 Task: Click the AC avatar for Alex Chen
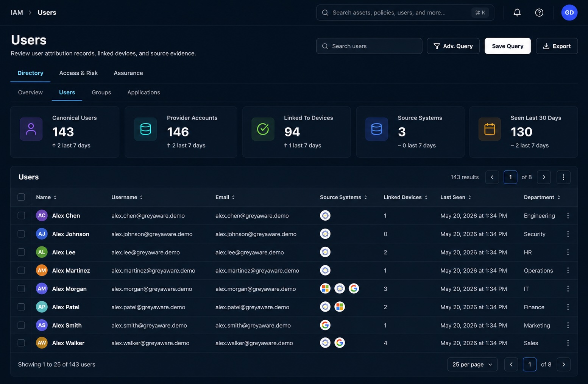point(42,215)
